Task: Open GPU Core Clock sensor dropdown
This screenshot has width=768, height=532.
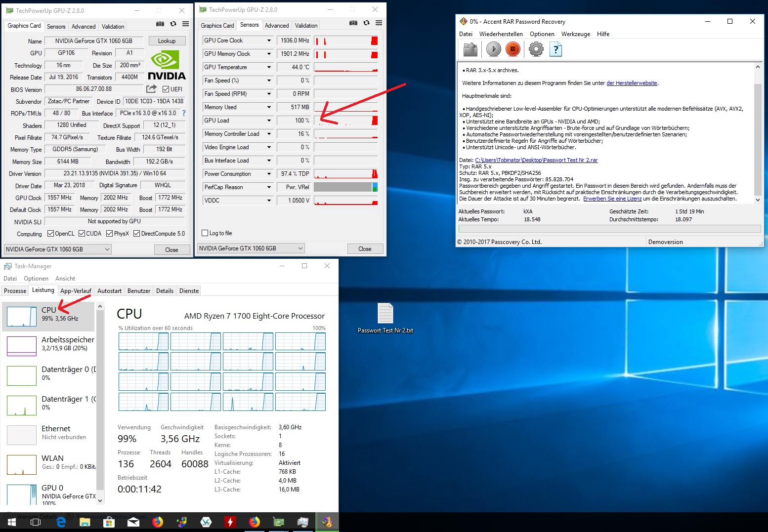Action: (269, 41)
